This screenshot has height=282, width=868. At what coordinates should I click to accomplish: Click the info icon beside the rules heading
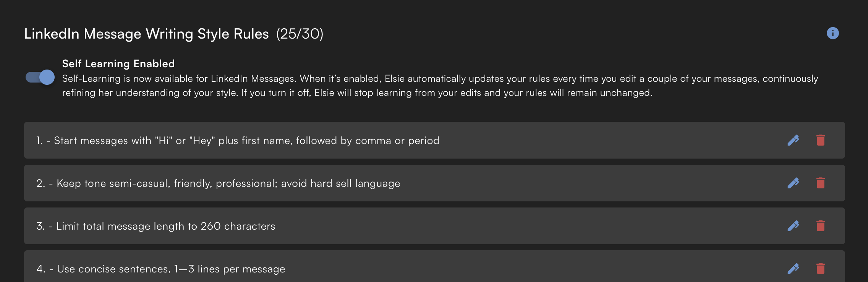tap(832, 33)
